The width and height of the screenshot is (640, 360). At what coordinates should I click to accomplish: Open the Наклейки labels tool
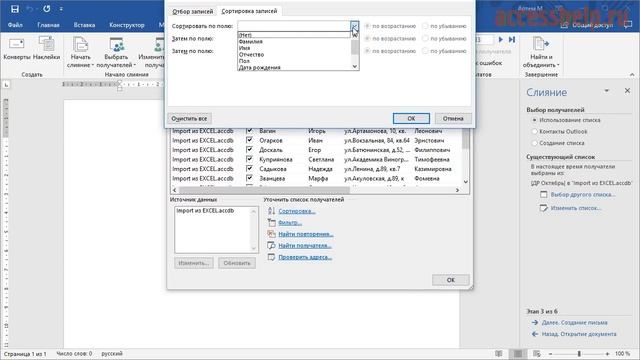tap(47, 49)
